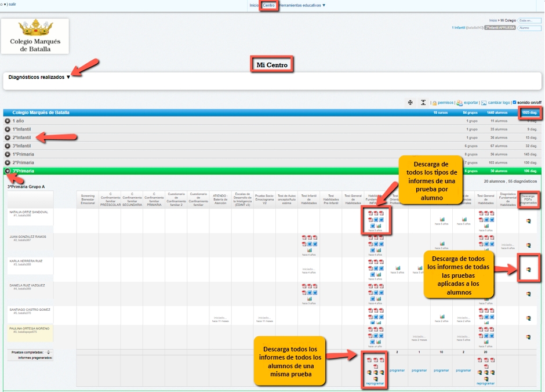Click Inicio in the top menu
Image resolution: width=545 pixels, height=392 pixels.
(254, 5)
